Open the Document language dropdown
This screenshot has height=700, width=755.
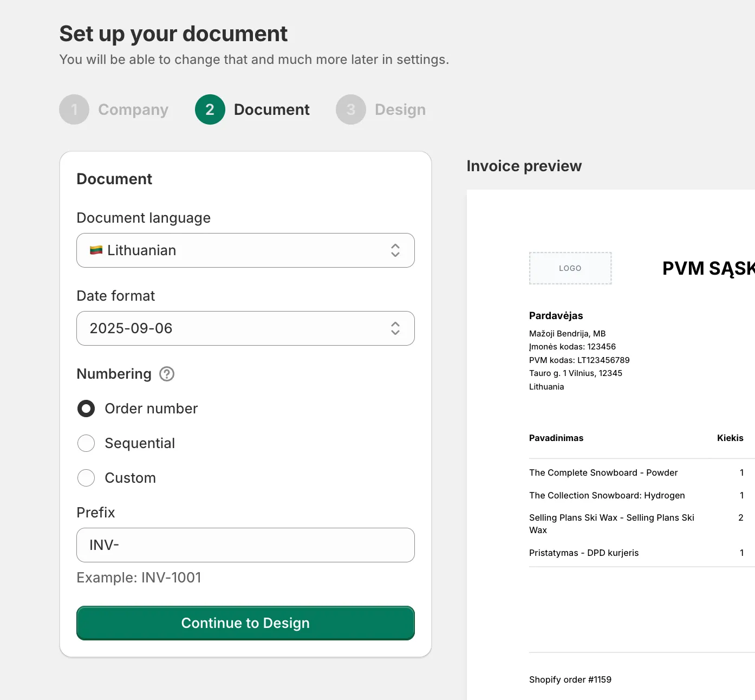coord(245,250)
